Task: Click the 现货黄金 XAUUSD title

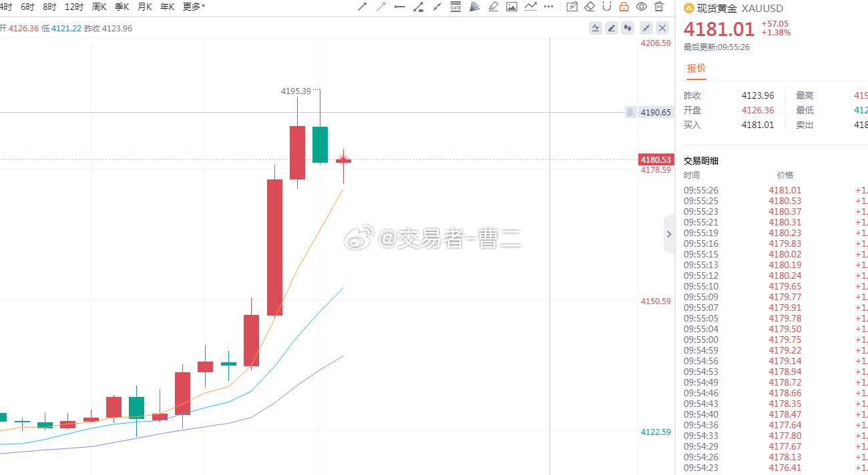Action: 740,9
